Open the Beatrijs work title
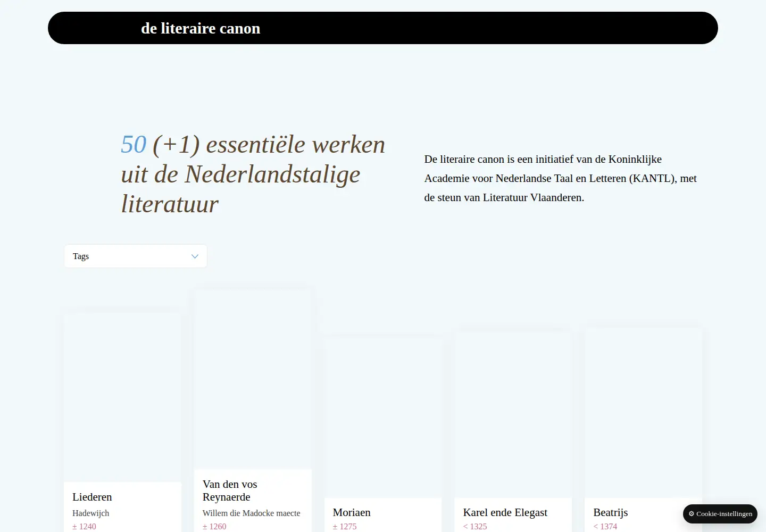The height and width of the screenshot is (532, 766). (x=611, y=512)
